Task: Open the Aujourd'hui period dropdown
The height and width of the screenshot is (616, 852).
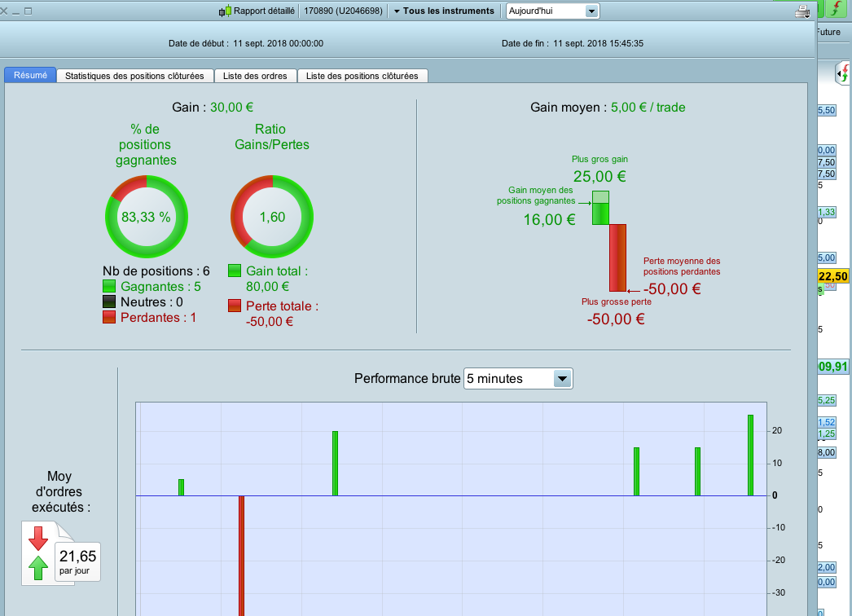Action: pos(552,11)
